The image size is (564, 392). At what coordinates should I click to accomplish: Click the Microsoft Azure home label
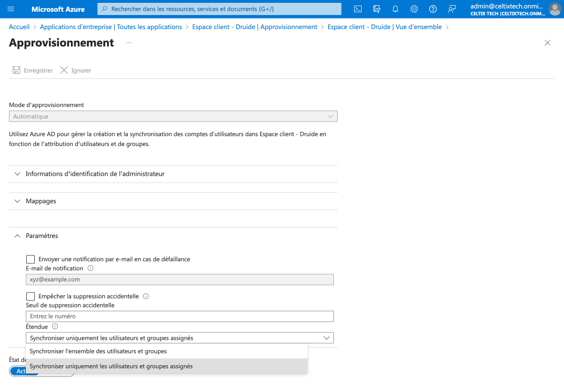[58, 9]
